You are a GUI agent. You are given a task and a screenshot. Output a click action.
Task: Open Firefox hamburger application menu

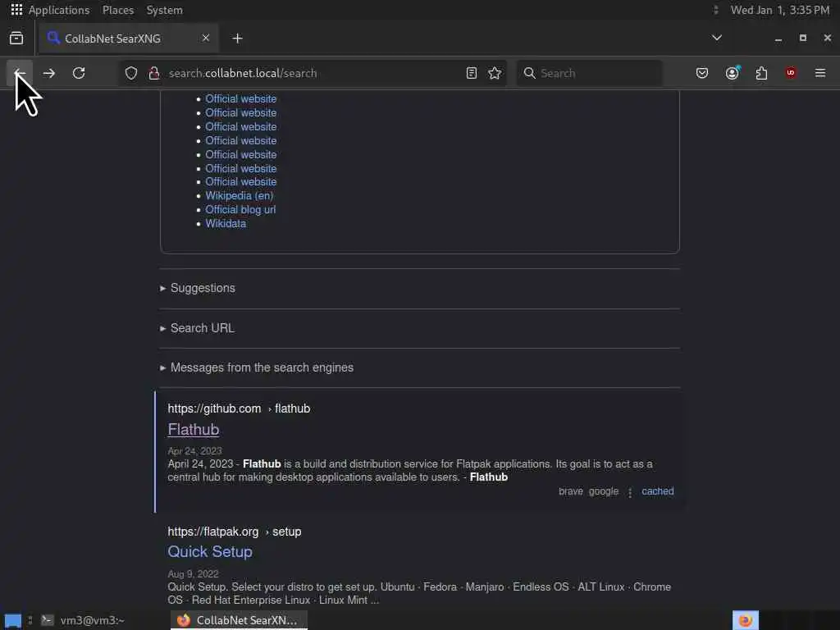pyautogui.click(x=820, y=73)
